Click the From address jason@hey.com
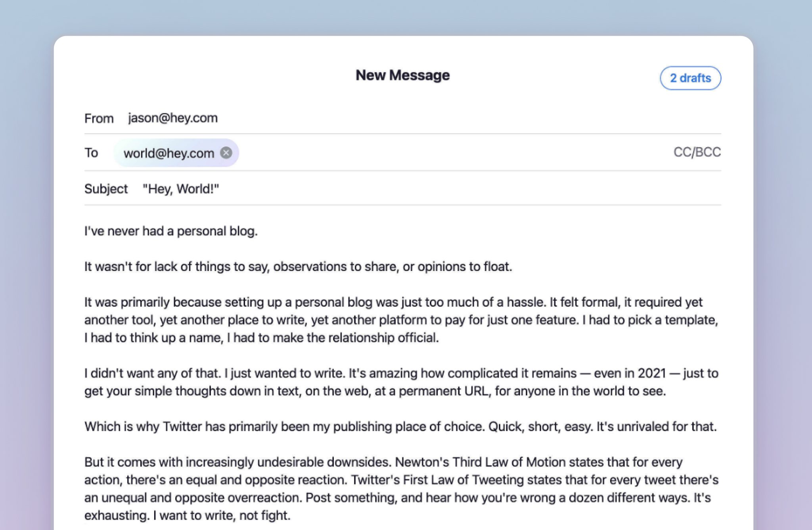The height and width of the screenshot is (530, 812). pos(172,118)
